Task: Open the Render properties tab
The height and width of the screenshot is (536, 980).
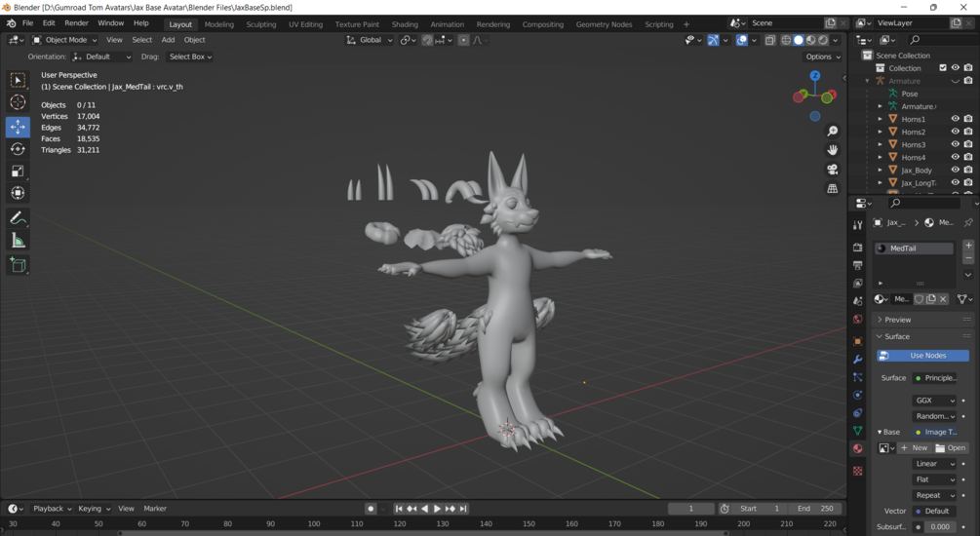Action: click(x=857, y=248)
